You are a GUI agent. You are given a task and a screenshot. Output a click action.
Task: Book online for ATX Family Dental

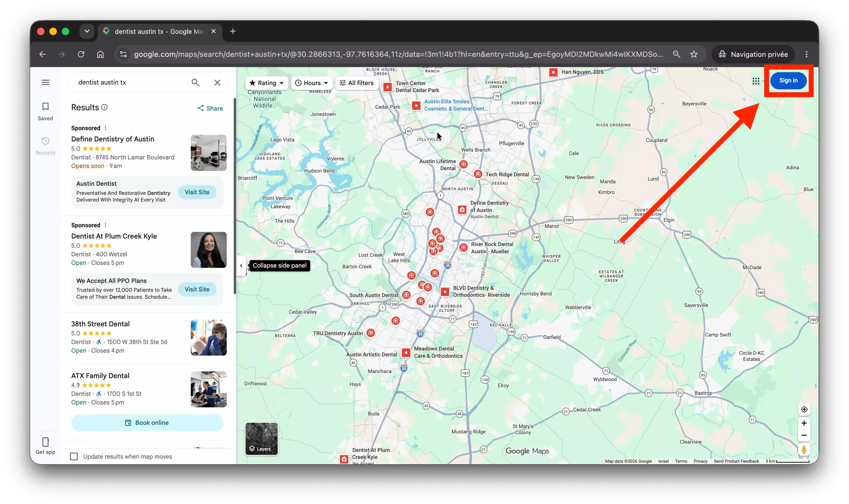click(x=147, y=422)
